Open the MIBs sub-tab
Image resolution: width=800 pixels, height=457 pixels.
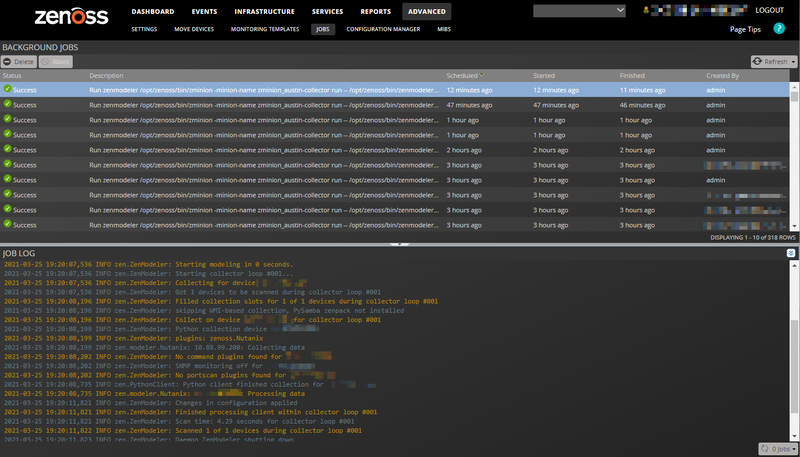pos(444,29)
